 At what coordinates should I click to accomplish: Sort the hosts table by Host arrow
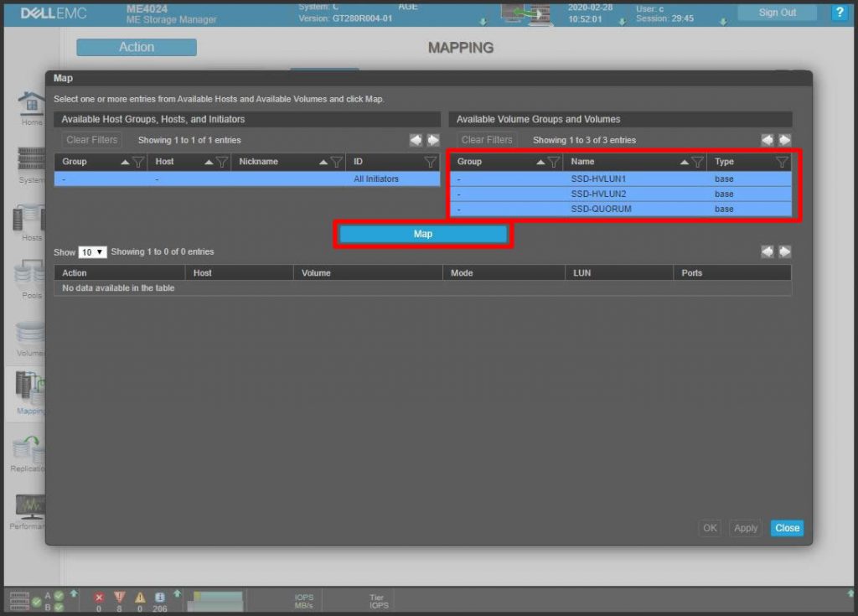click(209, 162)
